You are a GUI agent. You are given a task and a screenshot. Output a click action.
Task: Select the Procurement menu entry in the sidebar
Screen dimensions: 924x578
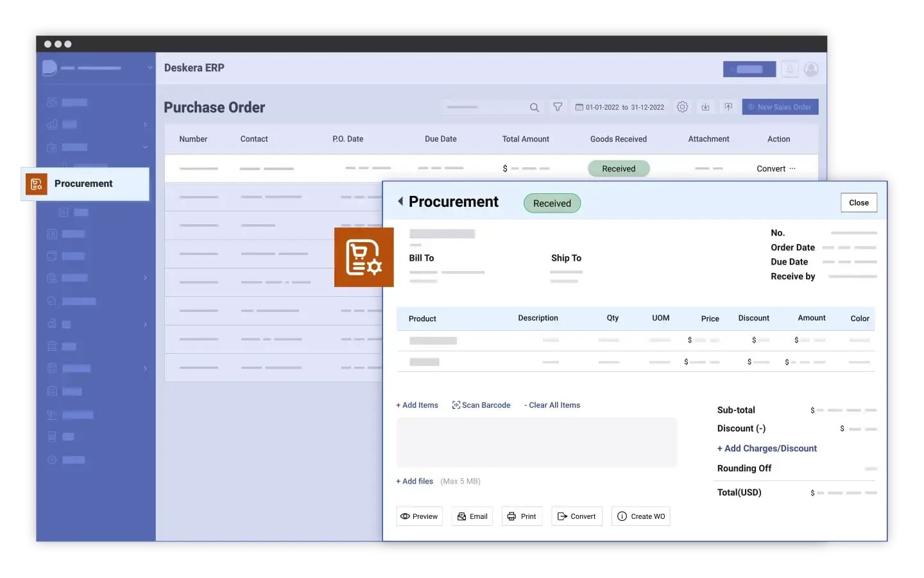83,184
